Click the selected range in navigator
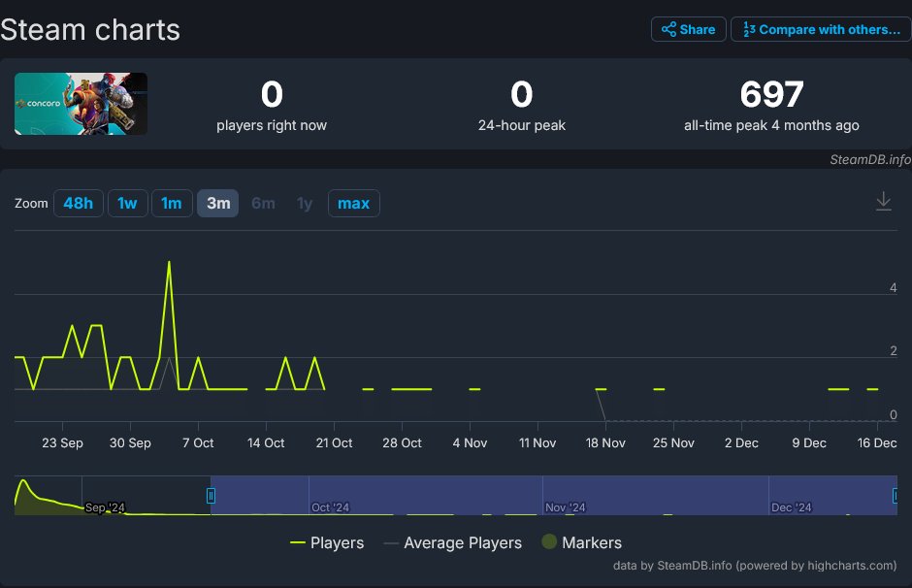Image resolution: width=912 pixels, height=588 pixels. (553, 495)
